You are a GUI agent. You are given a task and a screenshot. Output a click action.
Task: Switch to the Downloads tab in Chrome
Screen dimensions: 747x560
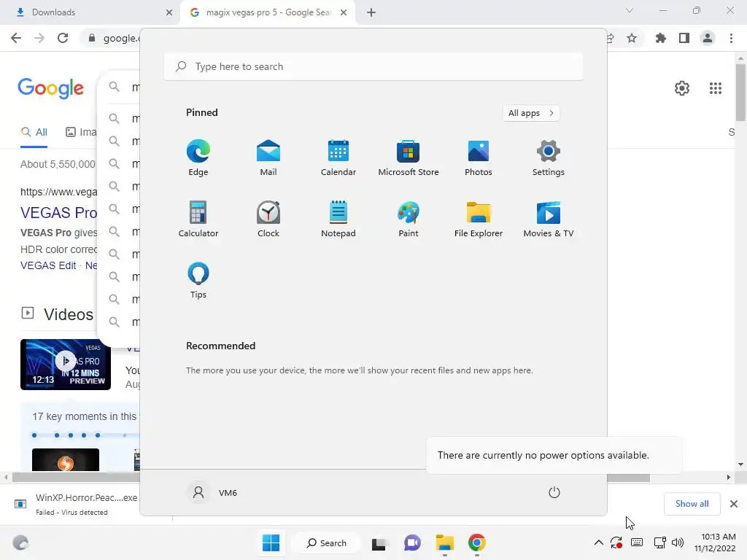pyautogui.click(x=90, y=12)
